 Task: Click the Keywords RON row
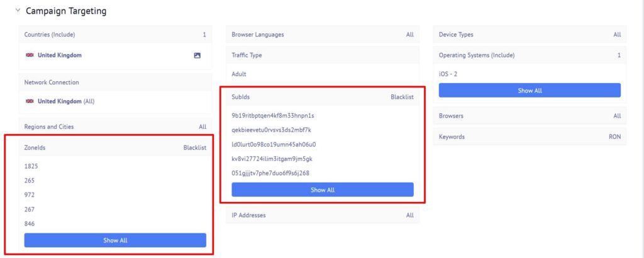[530, 137]
